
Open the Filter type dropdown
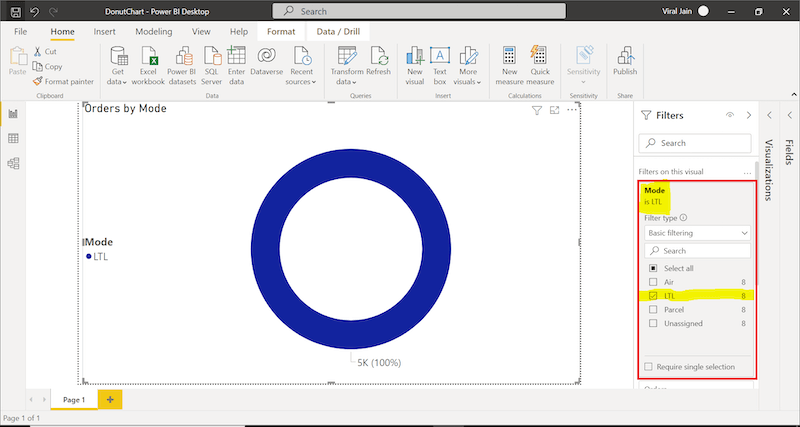(x=697, y=233)
